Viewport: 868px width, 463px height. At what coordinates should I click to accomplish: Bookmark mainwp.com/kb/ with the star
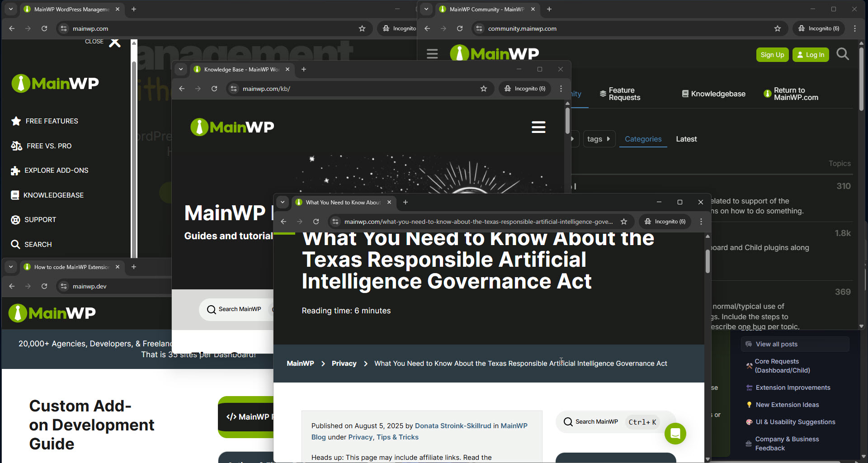(484, 89)
